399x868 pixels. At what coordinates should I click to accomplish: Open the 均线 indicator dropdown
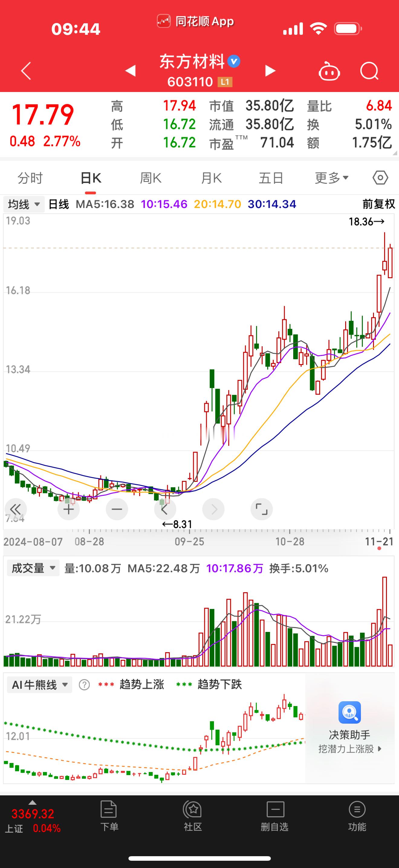click(24, 204)
